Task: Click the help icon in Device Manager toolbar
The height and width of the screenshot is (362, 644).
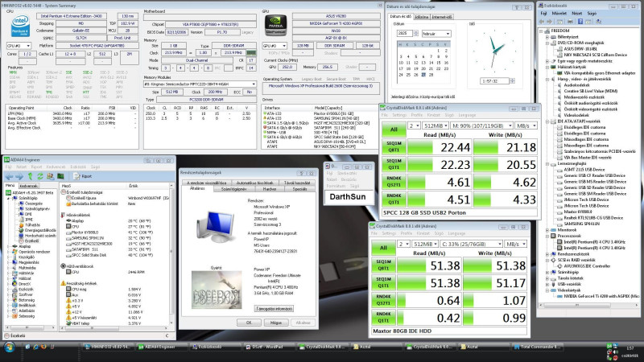Action: point(580,22)
